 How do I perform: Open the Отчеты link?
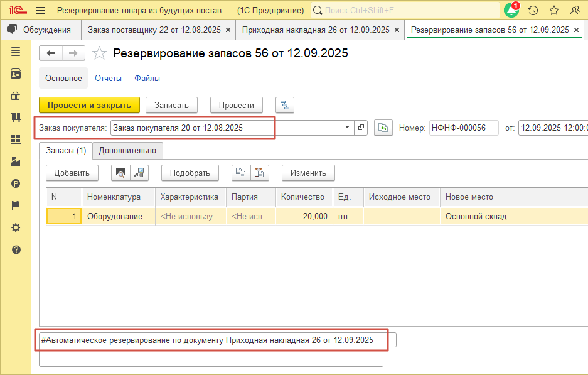(108, 79)
